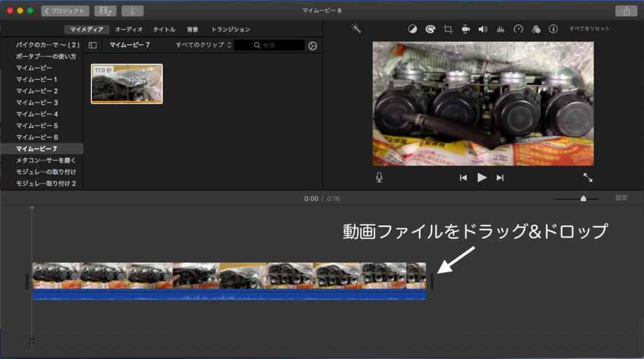Open the browser settings gear
The height and width of the screenshot is (359, 644).
tap(313, 46)
